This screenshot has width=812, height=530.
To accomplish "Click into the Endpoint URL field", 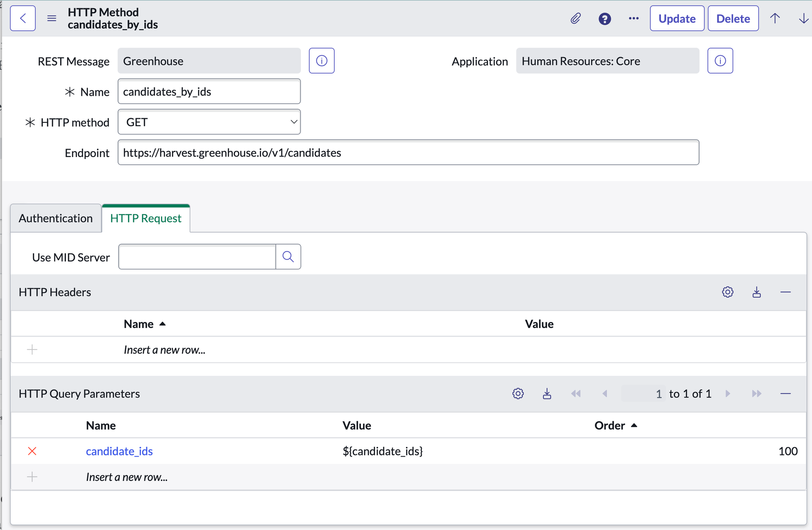I will 408,153.
